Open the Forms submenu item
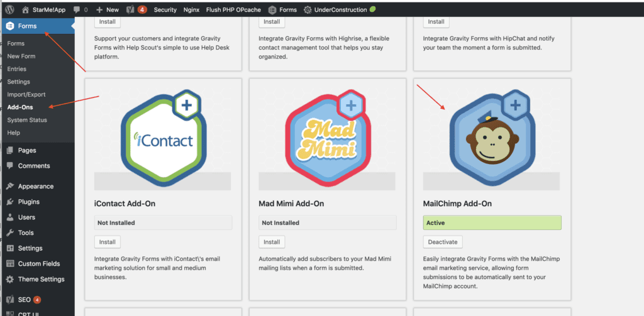This screenshot has height=316, width=644. [x=16, y=43]
